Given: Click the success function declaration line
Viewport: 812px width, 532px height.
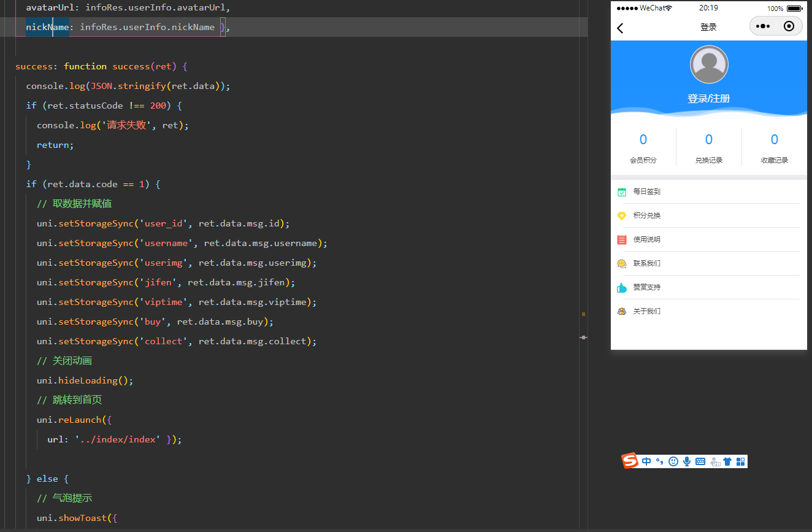Looking at the screenshot, I should pyautogui.click(x=101, y=66).
